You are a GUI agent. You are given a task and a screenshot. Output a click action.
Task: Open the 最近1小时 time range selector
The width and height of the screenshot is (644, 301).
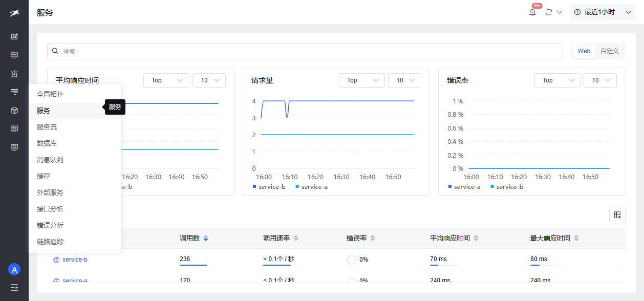point(603,12)
